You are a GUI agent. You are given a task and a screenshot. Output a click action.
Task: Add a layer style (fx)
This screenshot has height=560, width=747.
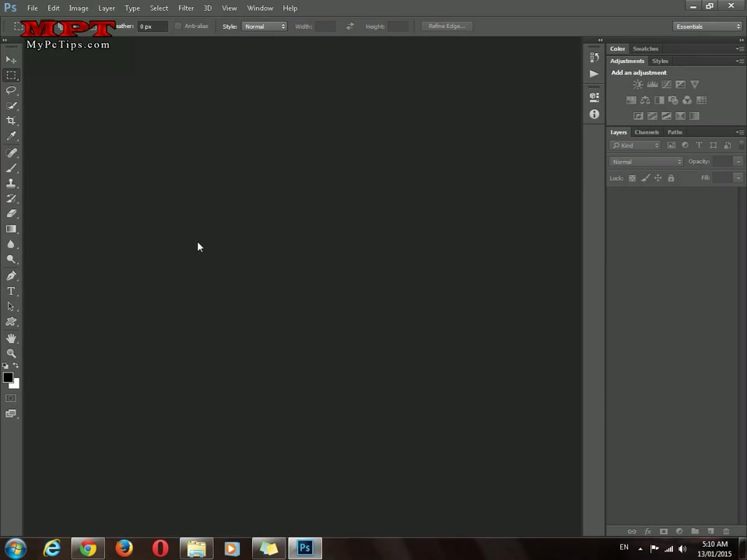(648, 531)
